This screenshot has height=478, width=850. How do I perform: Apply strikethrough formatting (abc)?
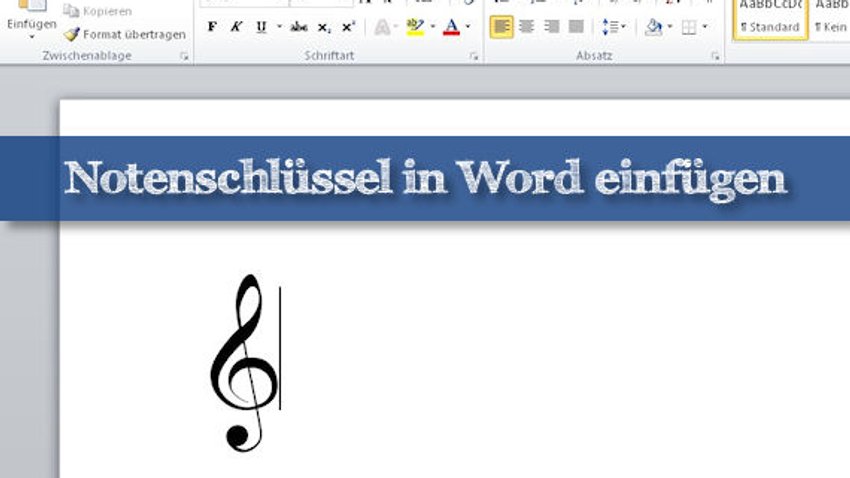point(299,27)
